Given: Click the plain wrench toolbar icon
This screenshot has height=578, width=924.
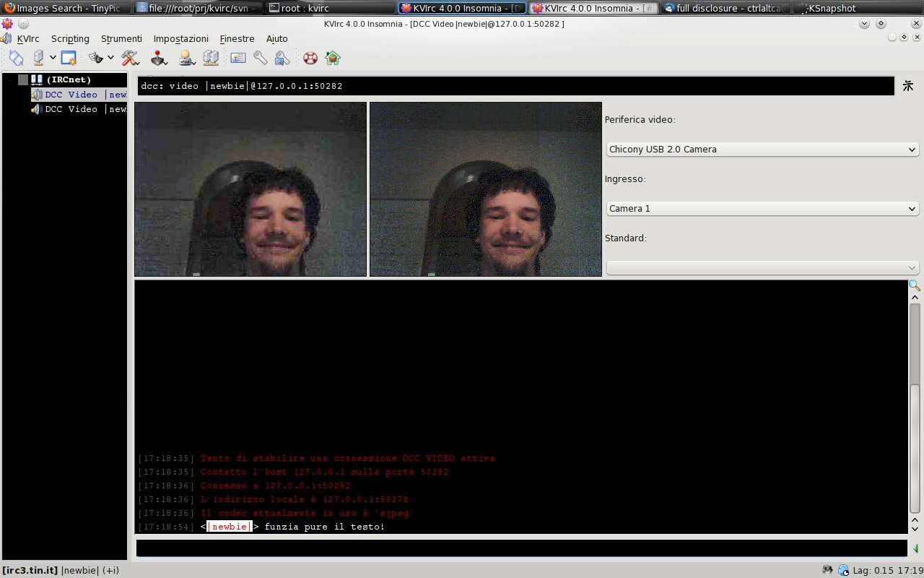Looking at the screenshot, I should (x=260, y=58).
